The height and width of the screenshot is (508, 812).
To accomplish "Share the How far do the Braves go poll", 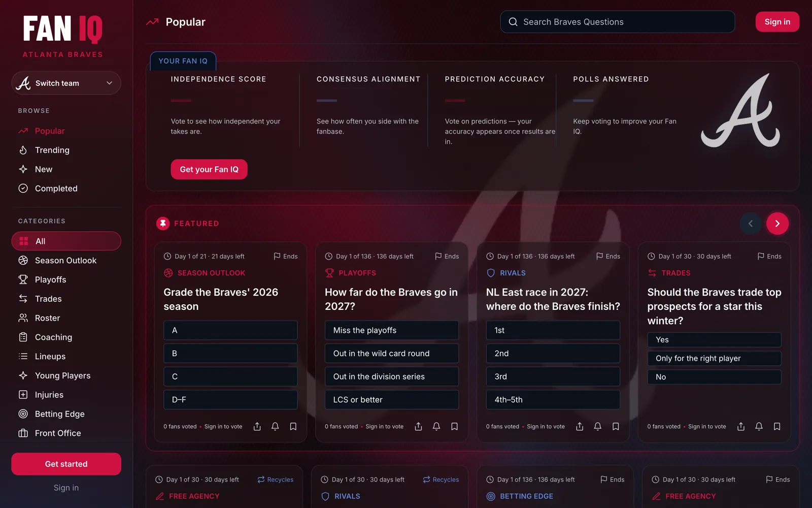I will pos(419,426).
